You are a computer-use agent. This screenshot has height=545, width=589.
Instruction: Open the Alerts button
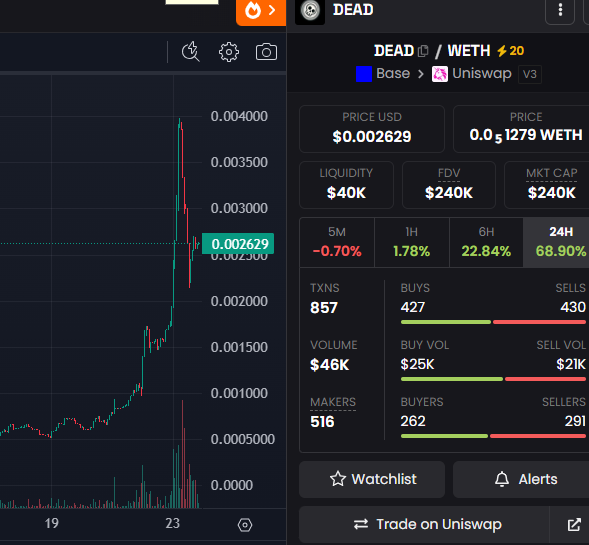pos(521,479)
